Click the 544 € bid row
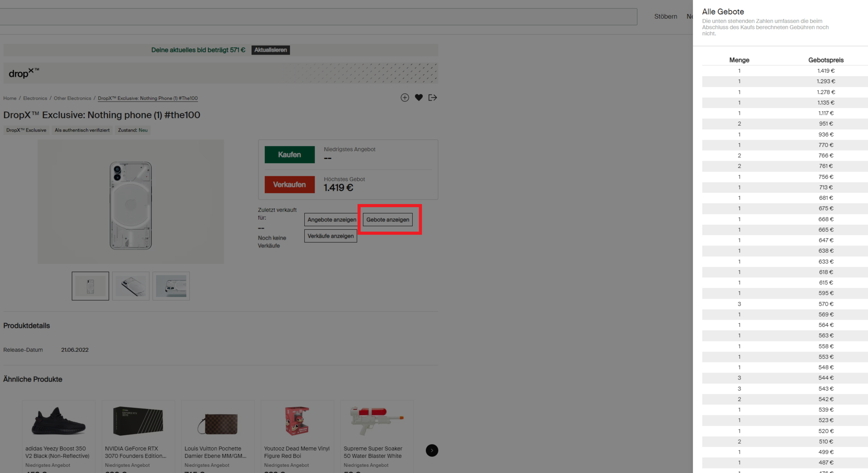The image size is (868, 473). tap(785, 378)
